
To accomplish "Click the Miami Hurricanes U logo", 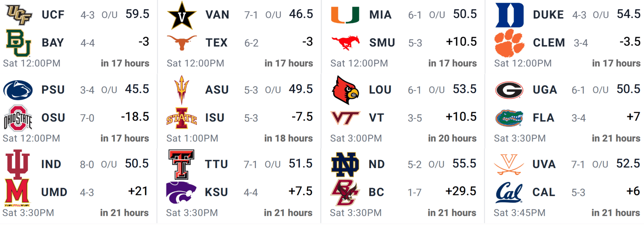I will click(x=345, y=15).
